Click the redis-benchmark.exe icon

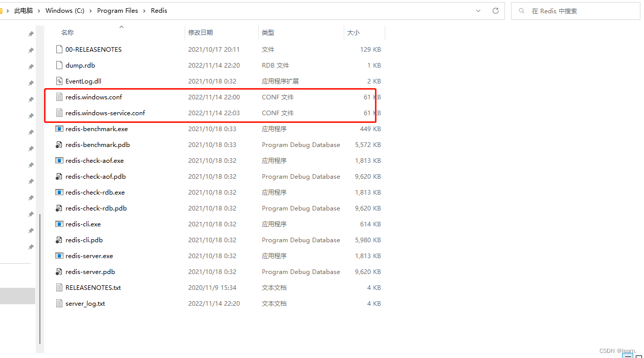tap(59, 129)
